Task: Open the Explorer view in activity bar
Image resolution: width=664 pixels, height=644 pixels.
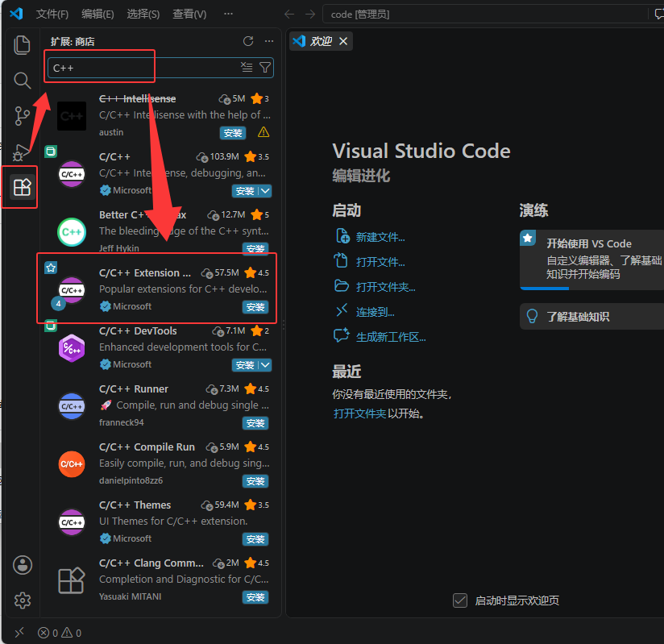Action: 22,45
